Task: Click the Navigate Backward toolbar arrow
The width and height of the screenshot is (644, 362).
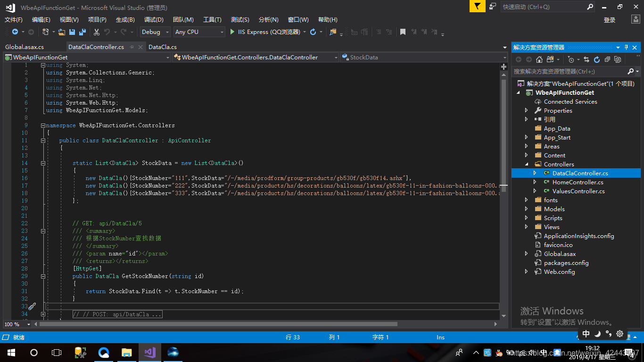Action: point(15,32)
